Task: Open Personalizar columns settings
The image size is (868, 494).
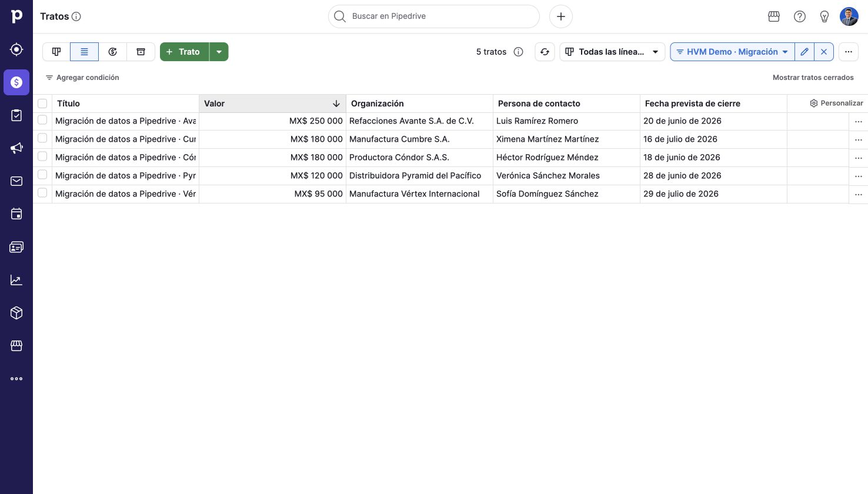Action: 836,103
